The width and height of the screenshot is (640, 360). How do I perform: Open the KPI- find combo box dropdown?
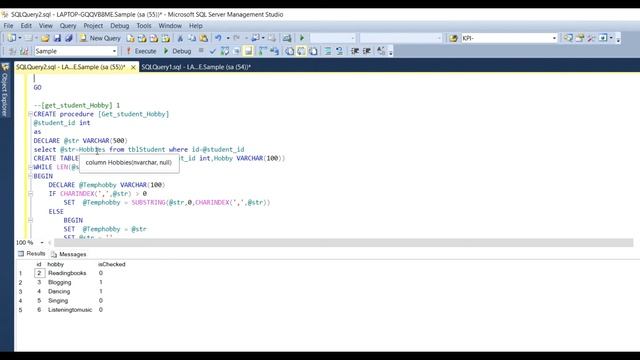pos(554,38)
